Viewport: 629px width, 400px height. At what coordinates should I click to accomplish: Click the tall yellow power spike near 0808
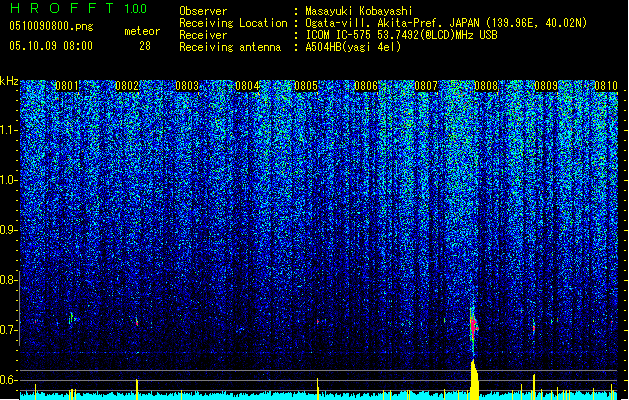click(x=474, y=379)
